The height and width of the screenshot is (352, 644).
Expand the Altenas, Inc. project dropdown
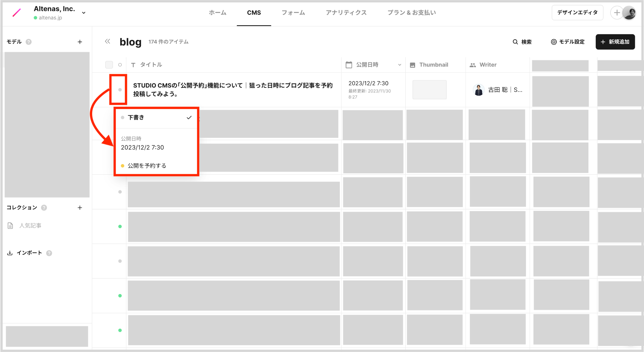[84, 13]
